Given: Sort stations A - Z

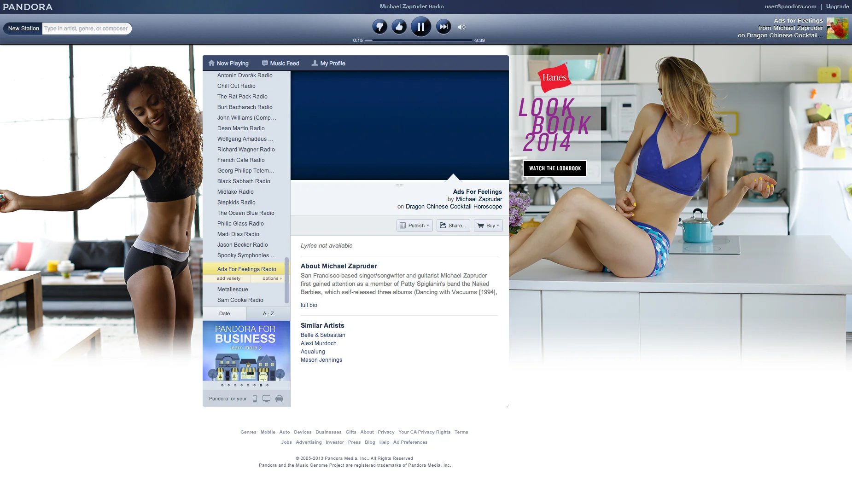Looking at the screenshot, I should (268, 314).
